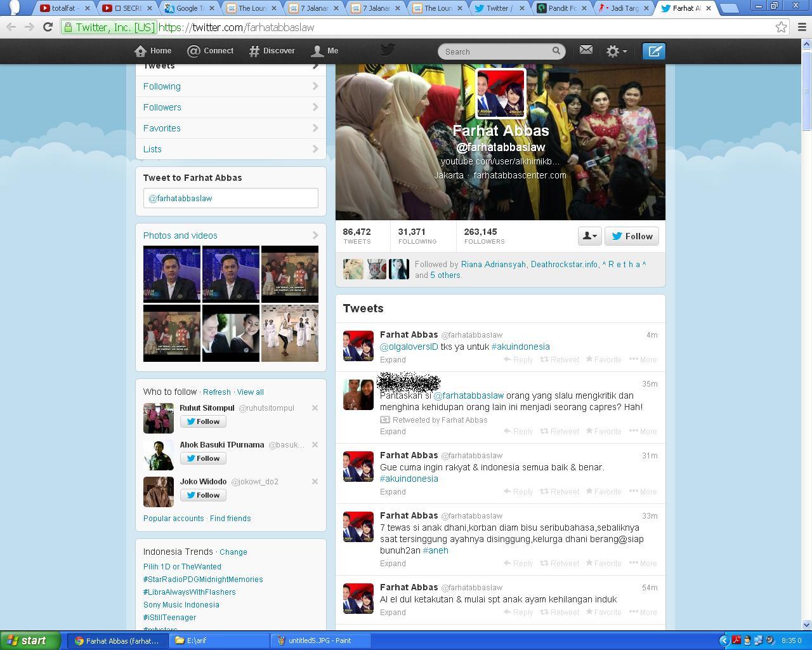Open Find friends link
Image resolution: width=812 pixels, height=650 pixels.
point(230,519)
